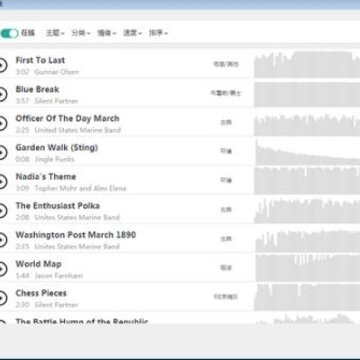Select the title The Enthusiast Polka
Screen dimensions: 360x360
(58, 206)
